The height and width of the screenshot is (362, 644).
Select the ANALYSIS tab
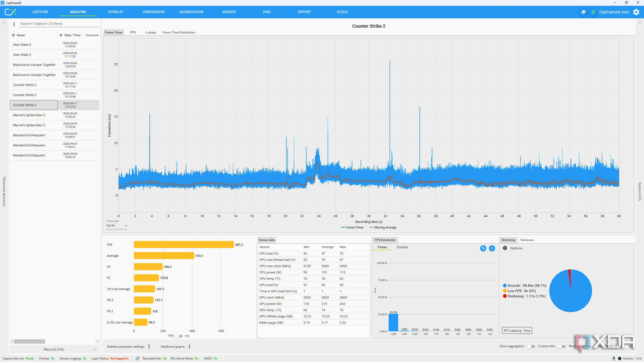coord(78,12)
